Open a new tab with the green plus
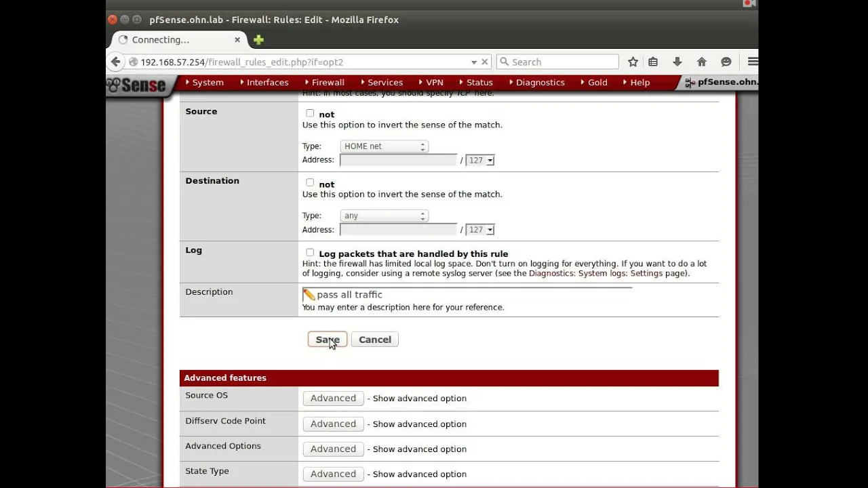Image resolution: width=868 pixels, height=488 pixels. click(x=258, y=40)
